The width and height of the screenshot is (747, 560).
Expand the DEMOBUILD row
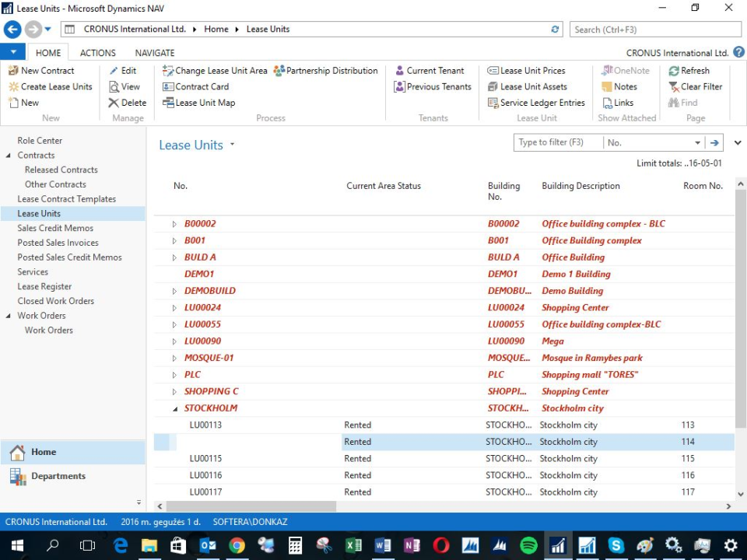pos(174,291)
